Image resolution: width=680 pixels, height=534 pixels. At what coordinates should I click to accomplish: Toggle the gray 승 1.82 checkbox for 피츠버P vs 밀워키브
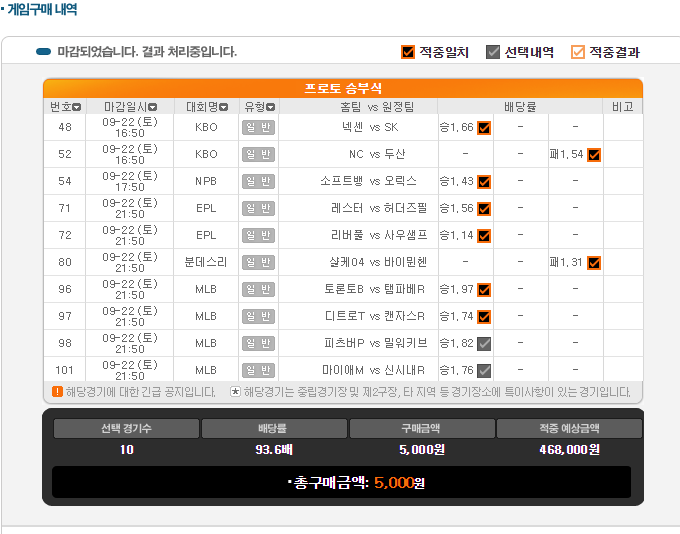coord(484,344)
